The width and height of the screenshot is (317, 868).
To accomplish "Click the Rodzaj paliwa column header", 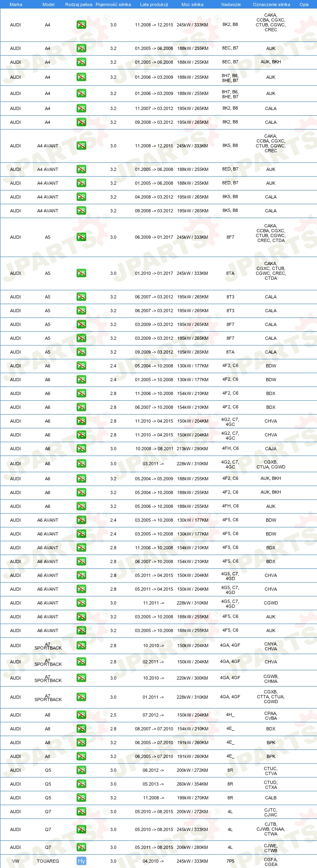I will (79, 4).
